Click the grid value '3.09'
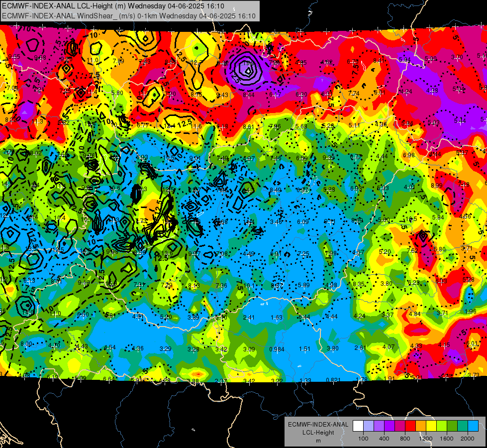487x448 pixels. (x=249, y=349)
